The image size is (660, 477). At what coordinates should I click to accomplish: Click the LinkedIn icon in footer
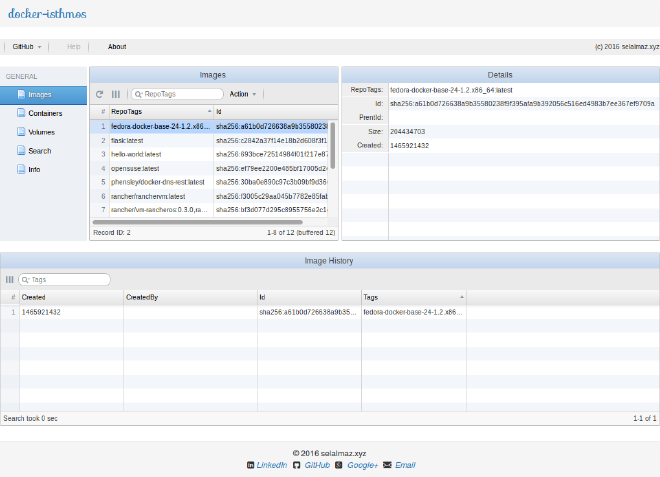[x=250, y=465]
